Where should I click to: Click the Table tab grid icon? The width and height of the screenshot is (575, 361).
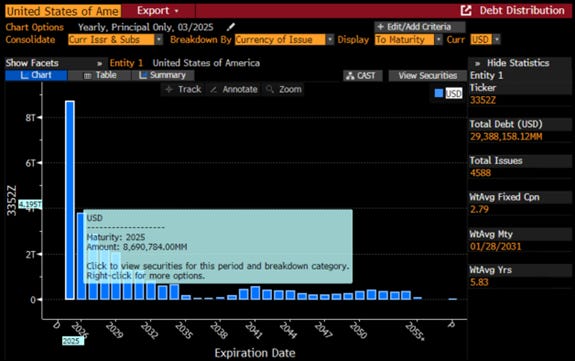point(88,76)
